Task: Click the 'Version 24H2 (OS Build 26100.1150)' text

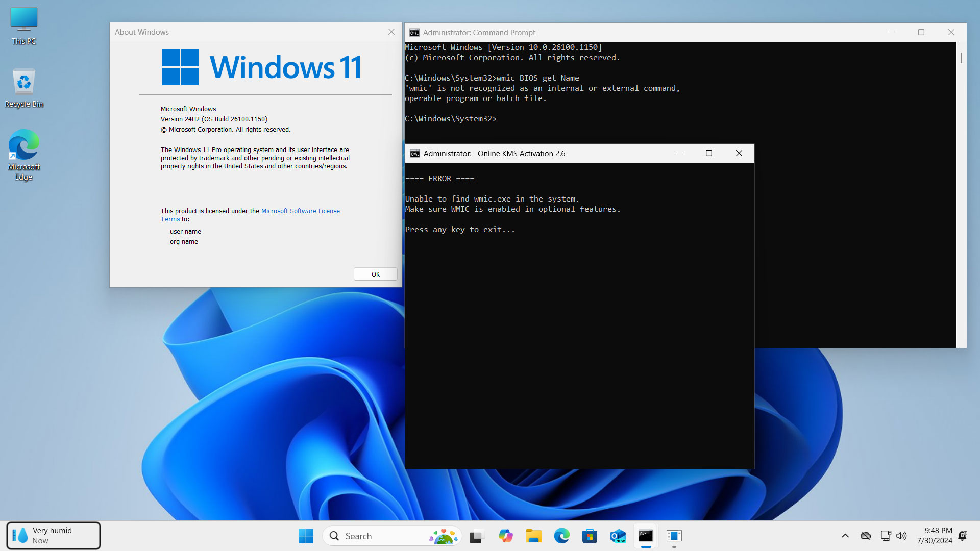Action: 214,119
